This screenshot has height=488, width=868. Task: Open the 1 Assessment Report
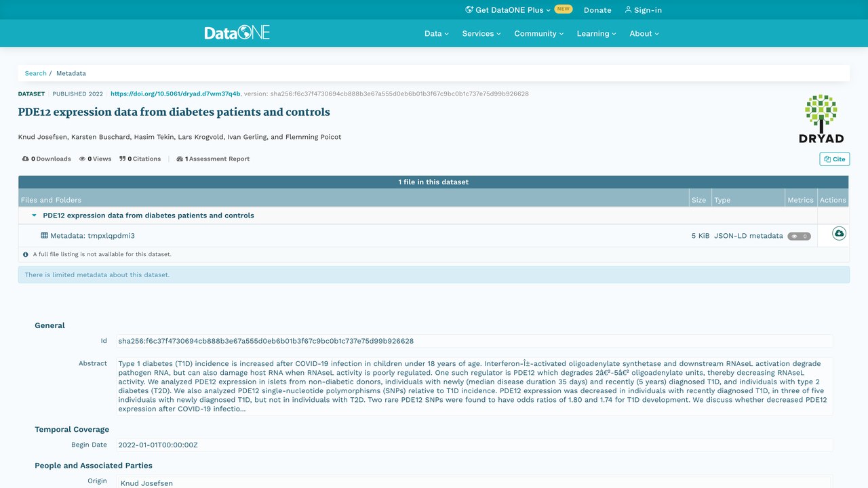[x=213, y=159]
